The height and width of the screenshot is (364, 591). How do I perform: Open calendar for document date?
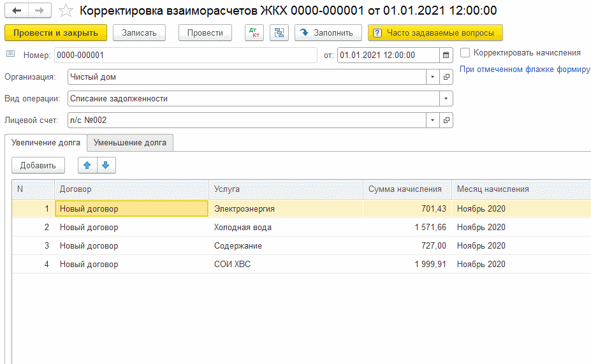pos(446,55)
